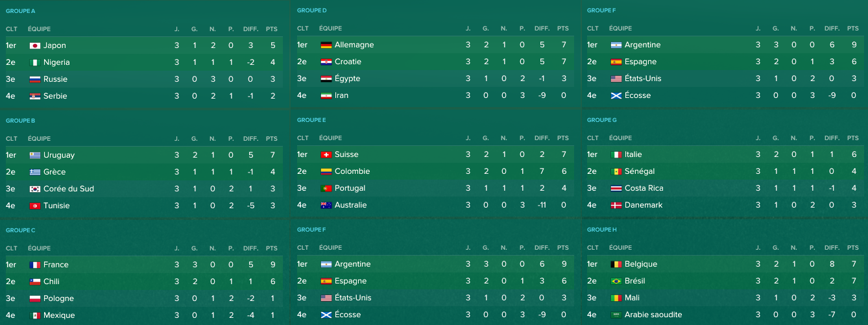
Task: Click the Swiss flag icon beside Suisse
Action: 326,154
